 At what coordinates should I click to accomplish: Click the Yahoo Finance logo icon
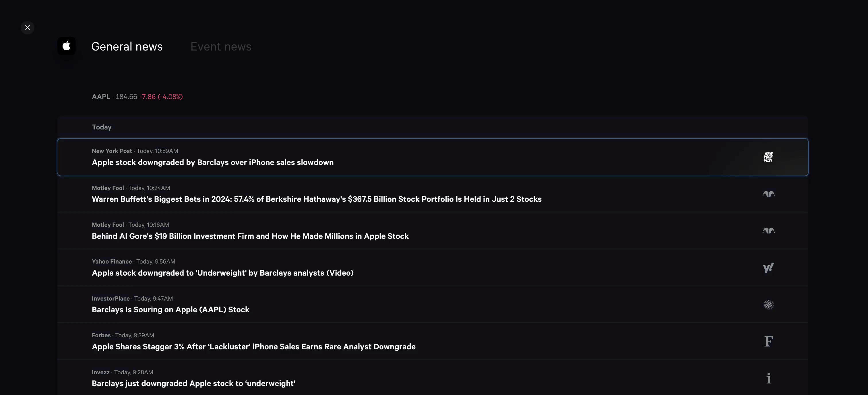[768, 268]
